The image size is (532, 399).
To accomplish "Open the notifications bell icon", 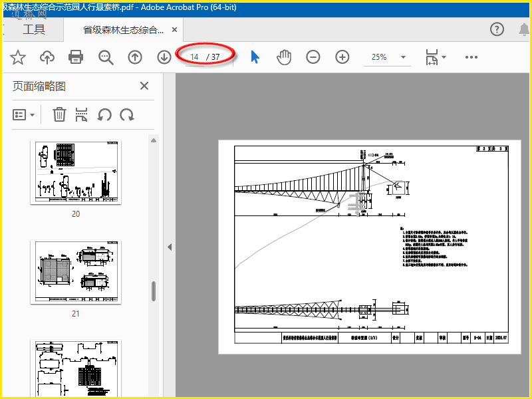I will click(x=524, y=29).
